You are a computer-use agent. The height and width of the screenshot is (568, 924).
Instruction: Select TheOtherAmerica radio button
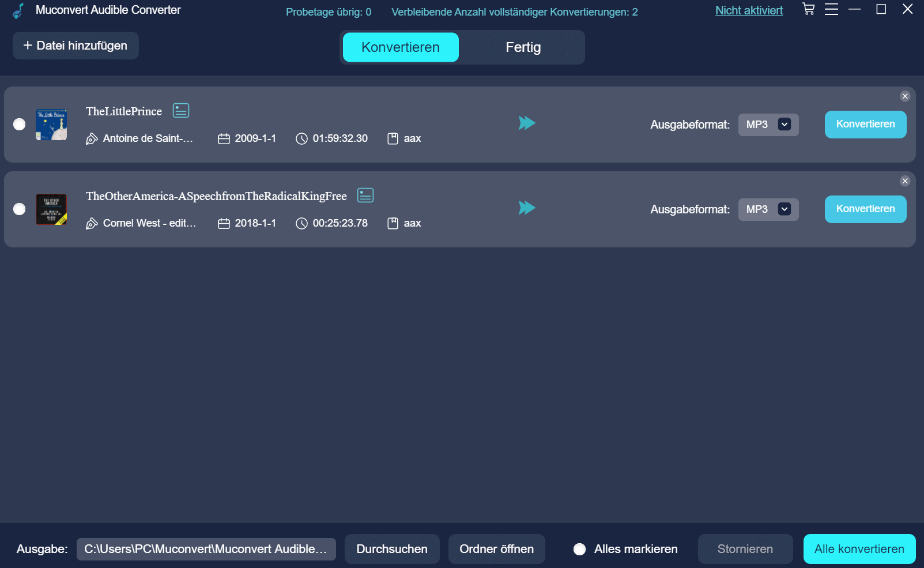[x=20, y=209]
